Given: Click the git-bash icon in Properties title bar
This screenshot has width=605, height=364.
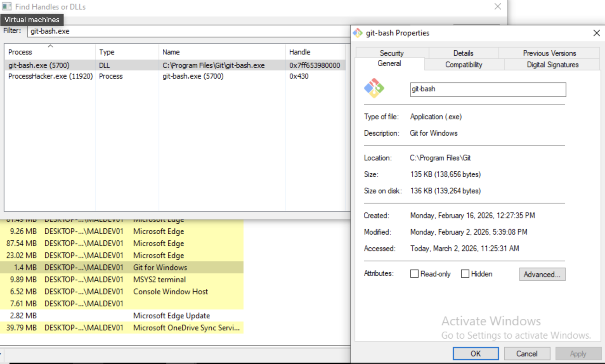Looking at the screenshot, I should pos(358,33).
